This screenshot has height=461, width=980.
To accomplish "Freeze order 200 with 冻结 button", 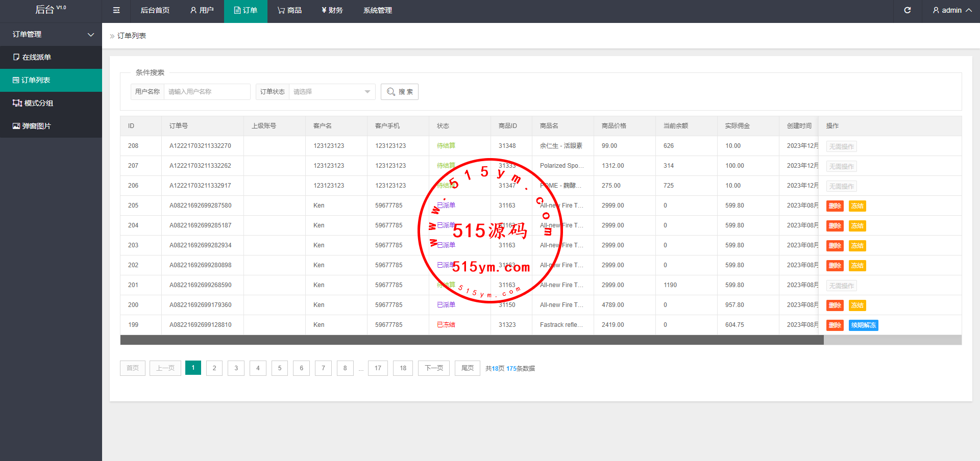I will 857,305.
